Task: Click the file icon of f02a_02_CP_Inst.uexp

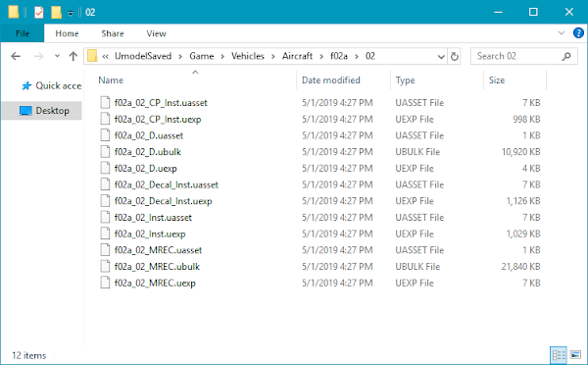Action: 105,119
